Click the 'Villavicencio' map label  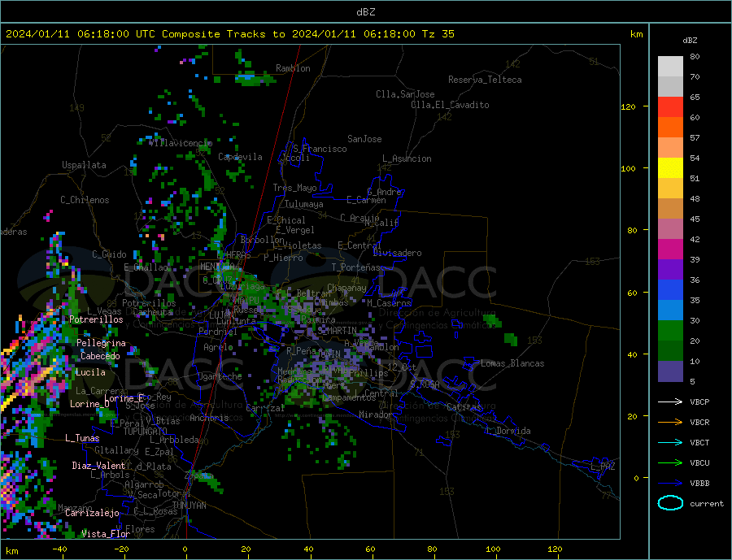[x=181, y=143]
